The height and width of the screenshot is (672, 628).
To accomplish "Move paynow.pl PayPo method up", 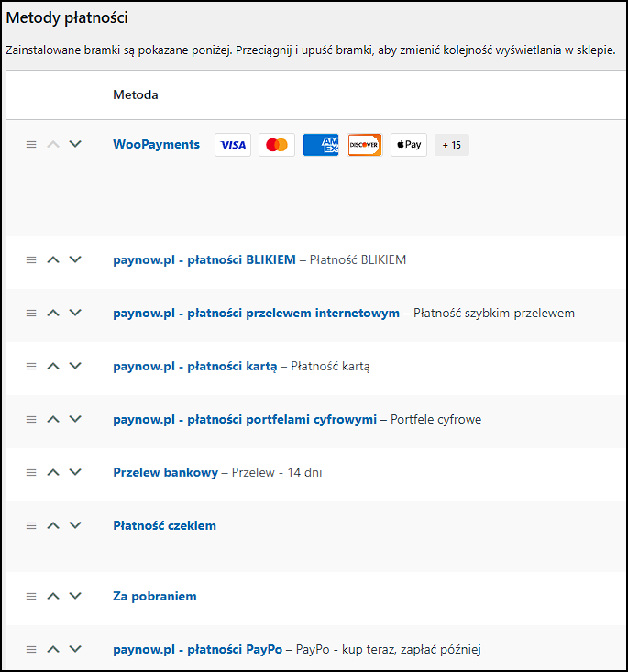I will point(53,650).
